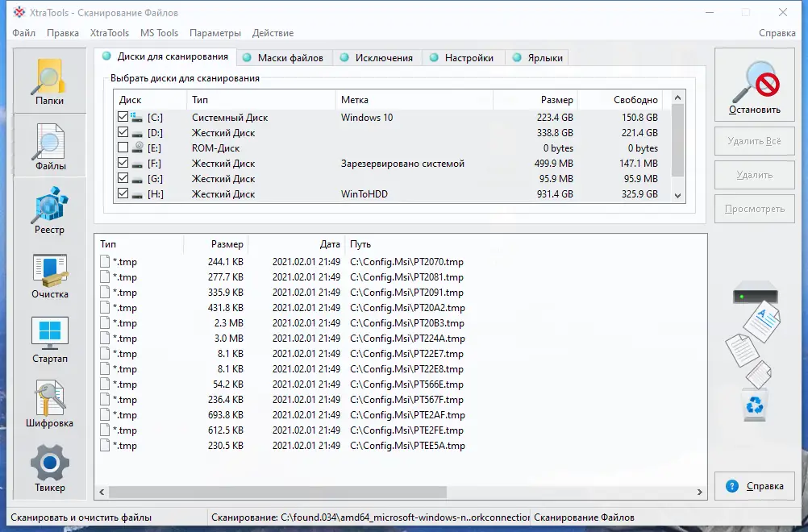Click the green dot on Ярлыки tab
Viewport: 808px width, 532px height.
click(x=517, y=58)
